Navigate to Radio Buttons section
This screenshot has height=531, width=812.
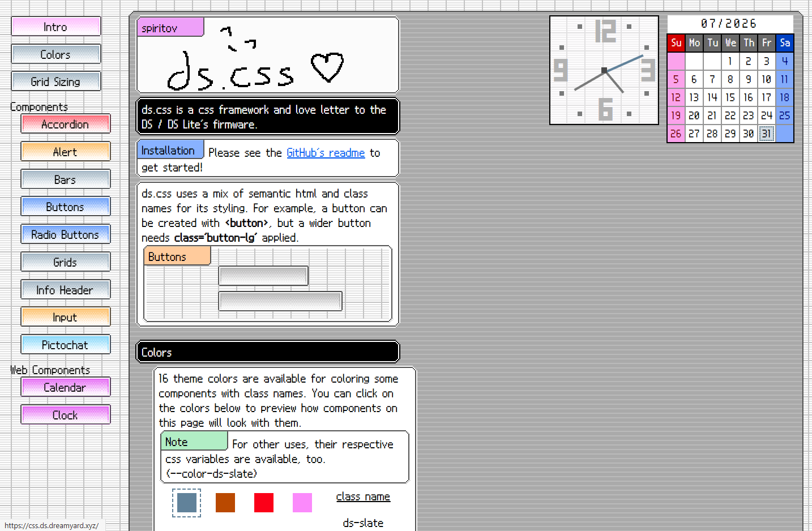(65, 234)
